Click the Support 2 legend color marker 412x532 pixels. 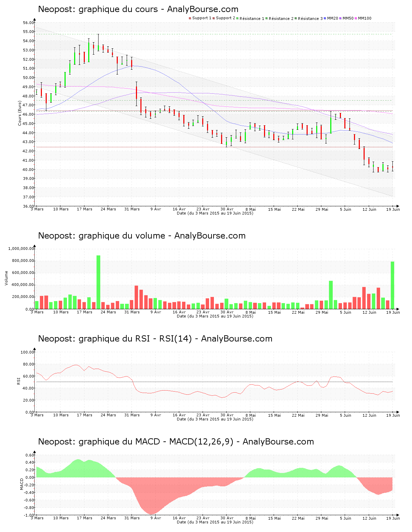point(214,18)
